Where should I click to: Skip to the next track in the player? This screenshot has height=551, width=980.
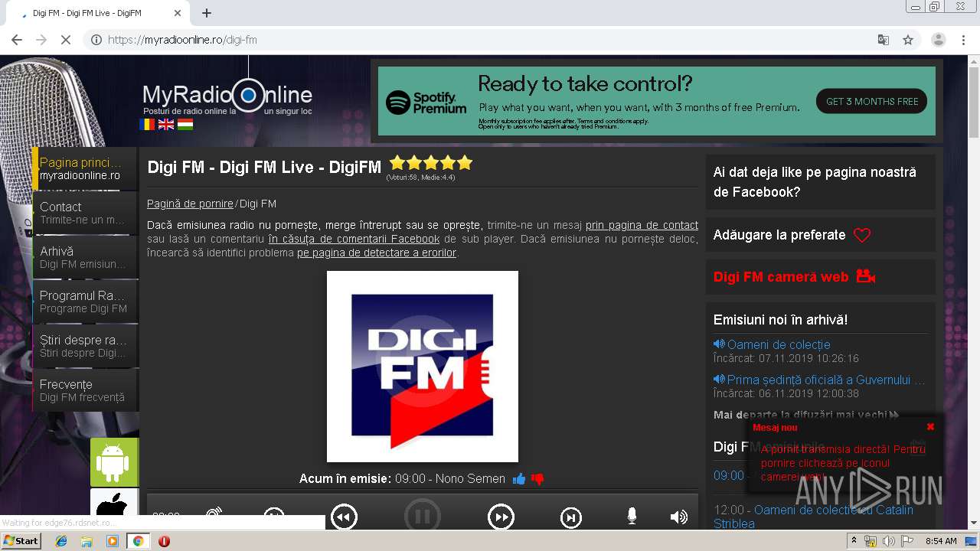[x=571, y=518]
